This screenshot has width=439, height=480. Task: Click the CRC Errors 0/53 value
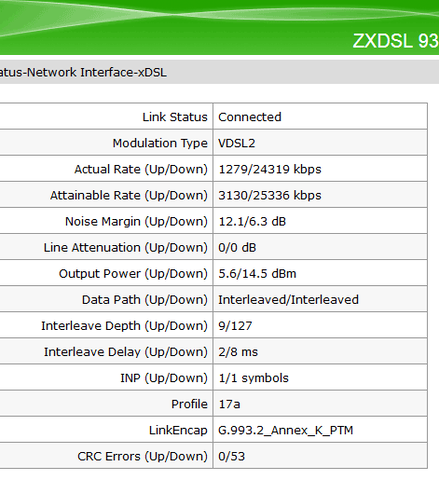[x=231, y=456]
